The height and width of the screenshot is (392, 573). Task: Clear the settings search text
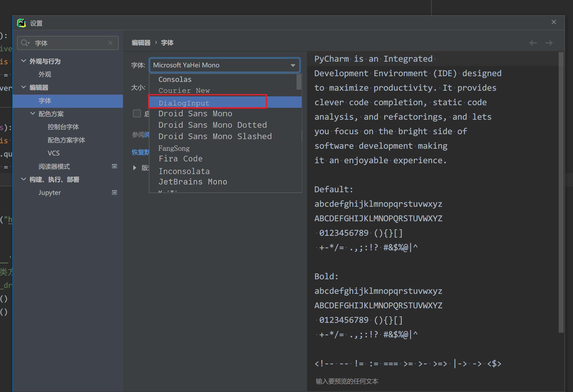[x=111, y=43]
